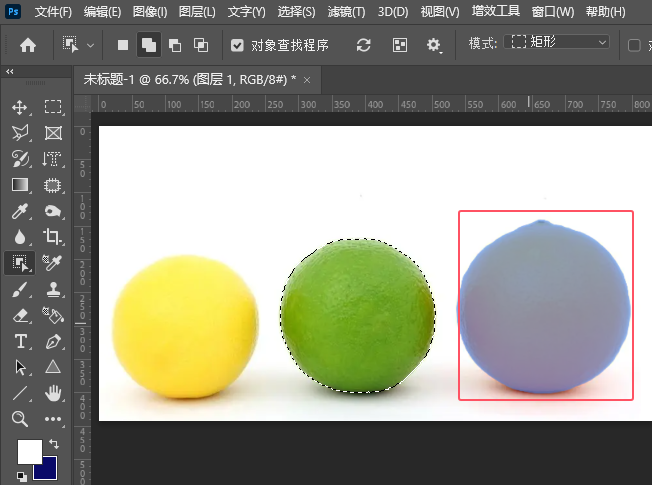652x485 pixels.
Task: Select the Color Sampler eyedropper tool
Action: 52,263
